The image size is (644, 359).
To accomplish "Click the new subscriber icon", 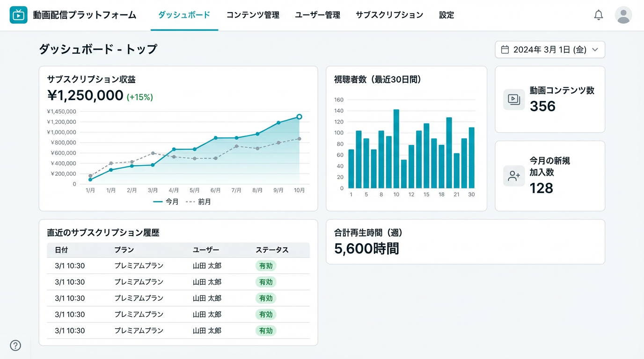I will pyautogui.click(x=513, y=175).
